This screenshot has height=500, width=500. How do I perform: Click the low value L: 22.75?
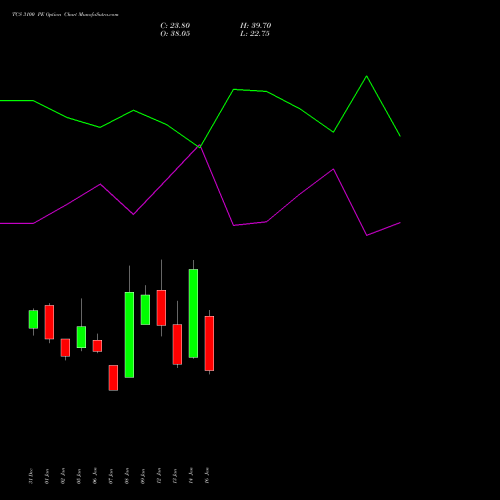pos(255,34)
